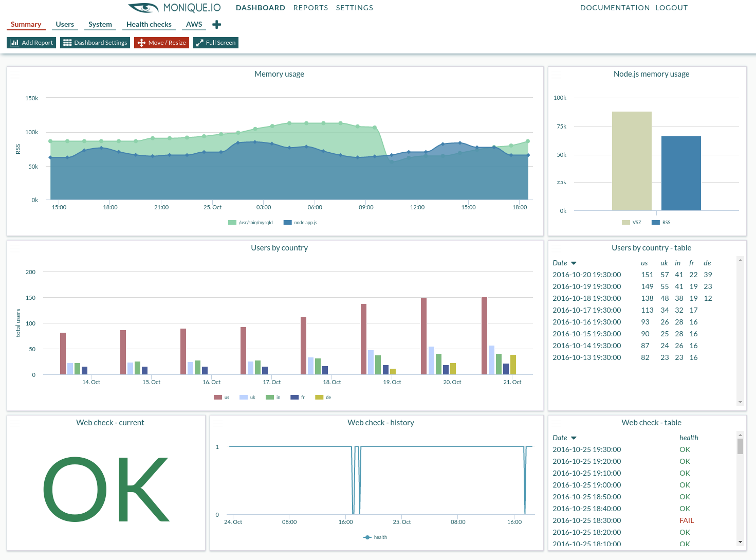
Task: Open Dashboard Settings
Action: [95, 43]
